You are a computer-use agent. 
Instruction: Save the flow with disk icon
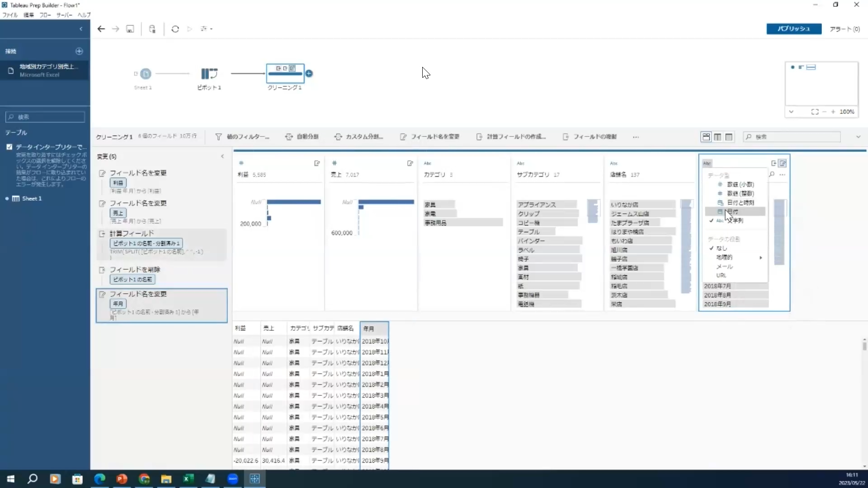pyautogui.click(x=130, y=29)
